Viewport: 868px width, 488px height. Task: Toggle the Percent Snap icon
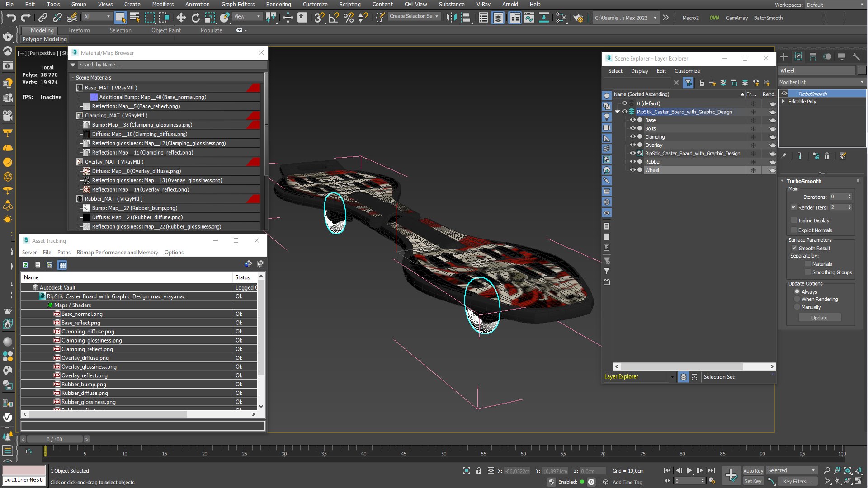click(348, 18)
